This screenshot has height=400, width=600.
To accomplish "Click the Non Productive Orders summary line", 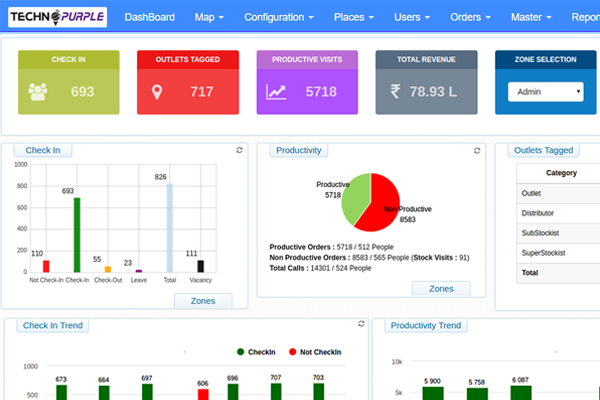I will click(369, 258).
